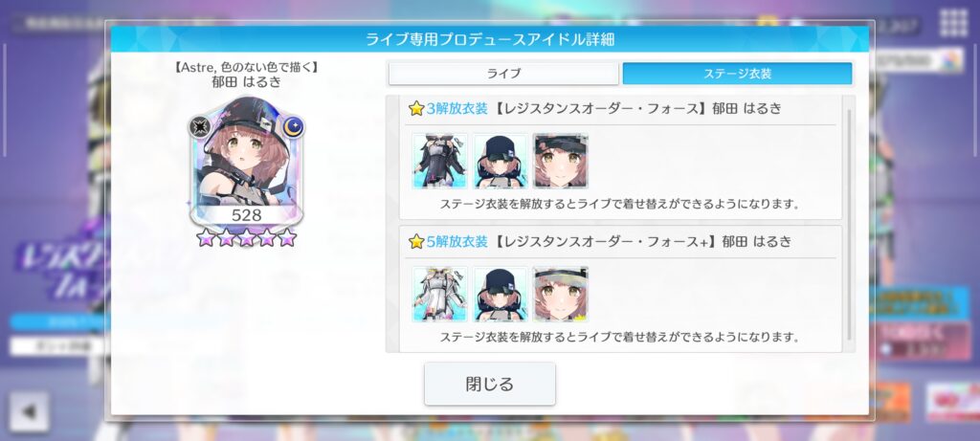
Task: Open the grid menu icon
Action: tap(954, 23)
